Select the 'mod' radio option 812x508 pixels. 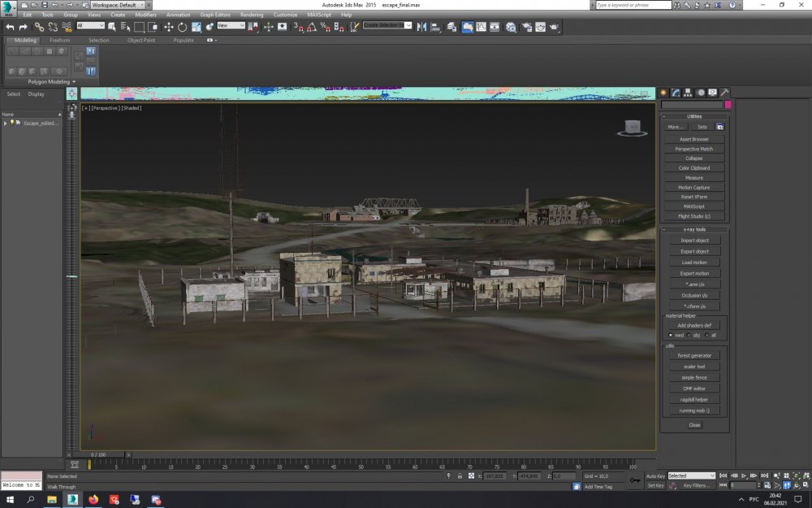pyautogui.click(x=672, y=335)
